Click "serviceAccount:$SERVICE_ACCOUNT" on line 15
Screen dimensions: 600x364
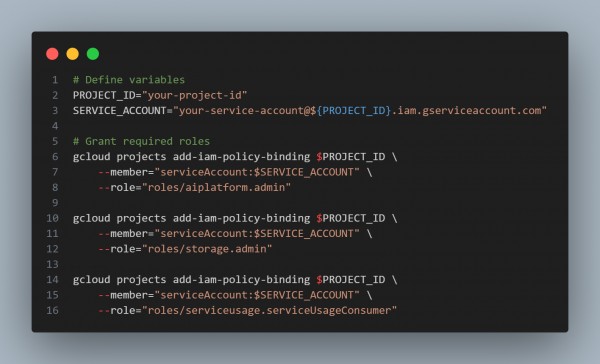[257, 295]
